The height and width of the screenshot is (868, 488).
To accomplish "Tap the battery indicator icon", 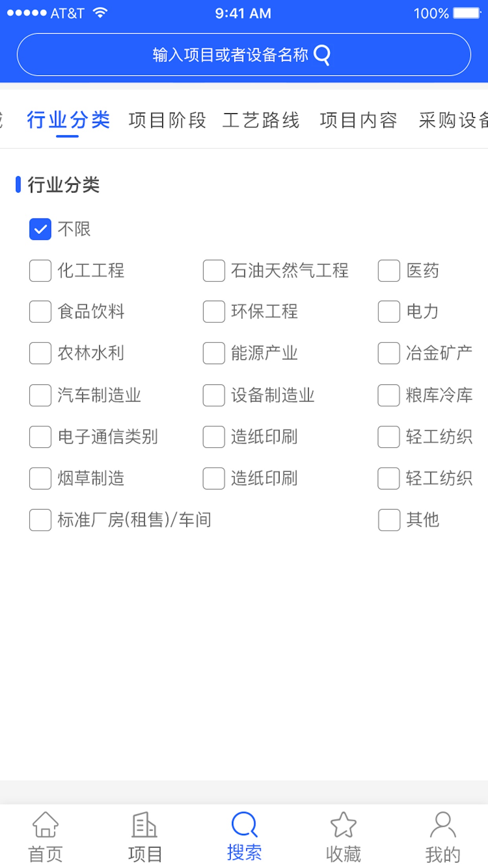I will click(x=467, y=13).
